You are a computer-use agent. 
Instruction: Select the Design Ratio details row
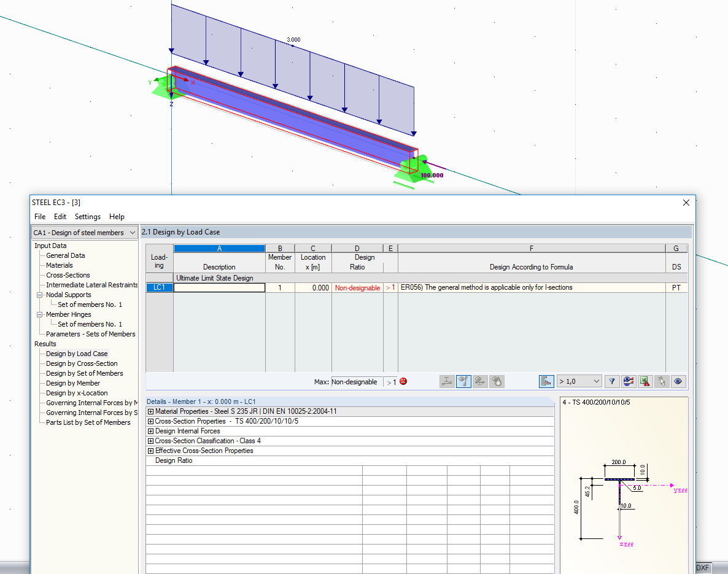pyautogui.click(x=350, y=460)
